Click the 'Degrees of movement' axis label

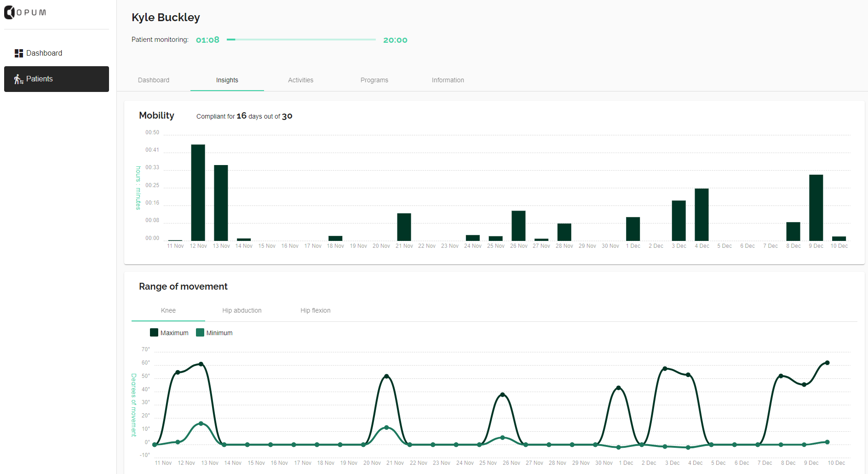pyautogui.click(x=134, y=405)
